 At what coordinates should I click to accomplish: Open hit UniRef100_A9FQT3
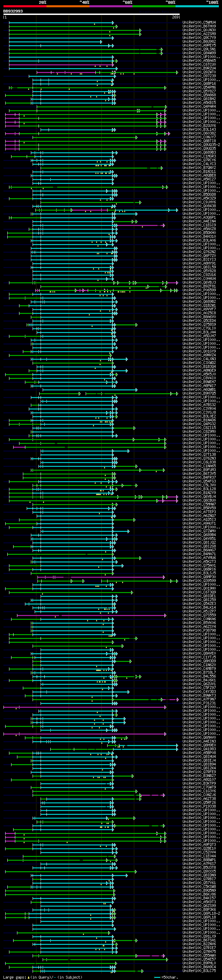(199, 844)
